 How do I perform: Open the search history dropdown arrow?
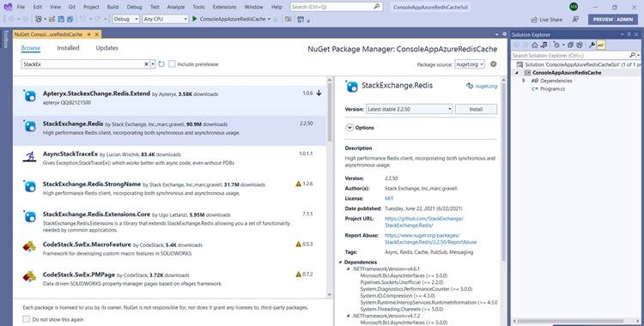(x=153, y=64)
